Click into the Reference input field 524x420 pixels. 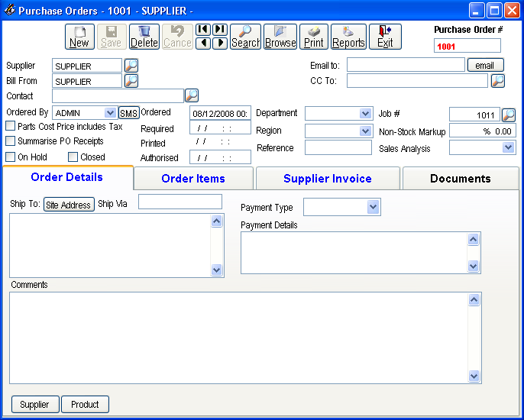coord(338,148)
